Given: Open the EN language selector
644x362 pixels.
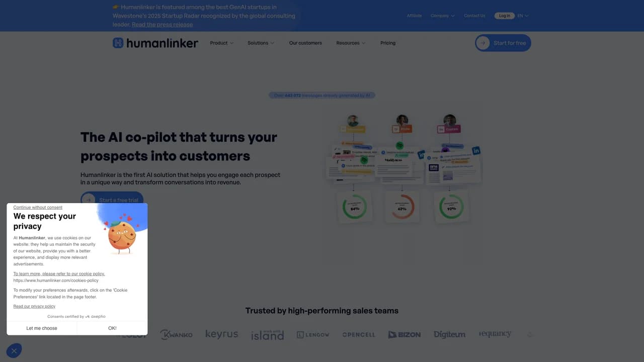Looking at the screenshot, I should [x=523, y=16].
